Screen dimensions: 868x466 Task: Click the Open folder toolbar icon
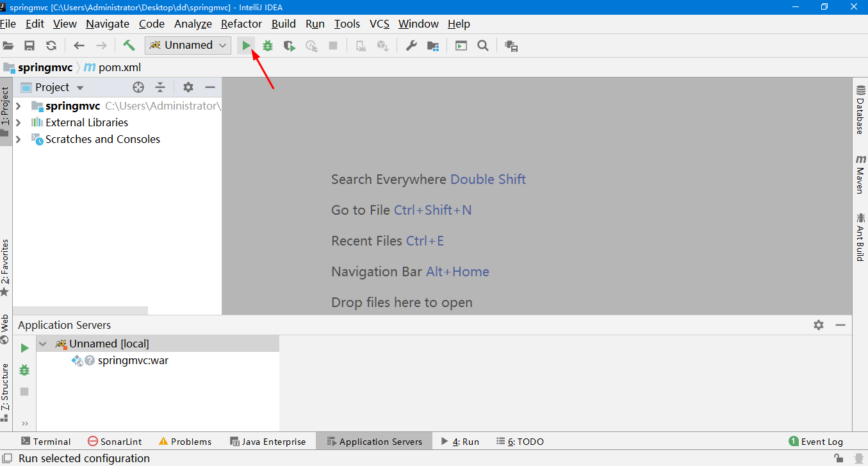(8, 46)
